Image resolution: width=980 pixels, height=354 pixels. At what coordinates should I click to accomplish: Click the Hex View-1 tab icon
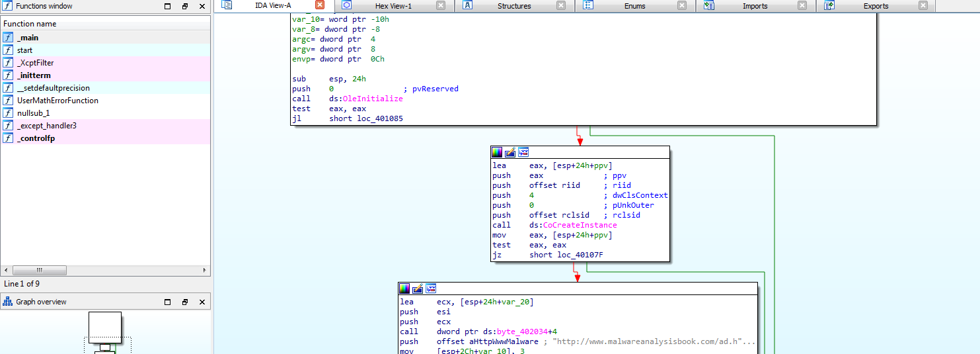point(346,5)
